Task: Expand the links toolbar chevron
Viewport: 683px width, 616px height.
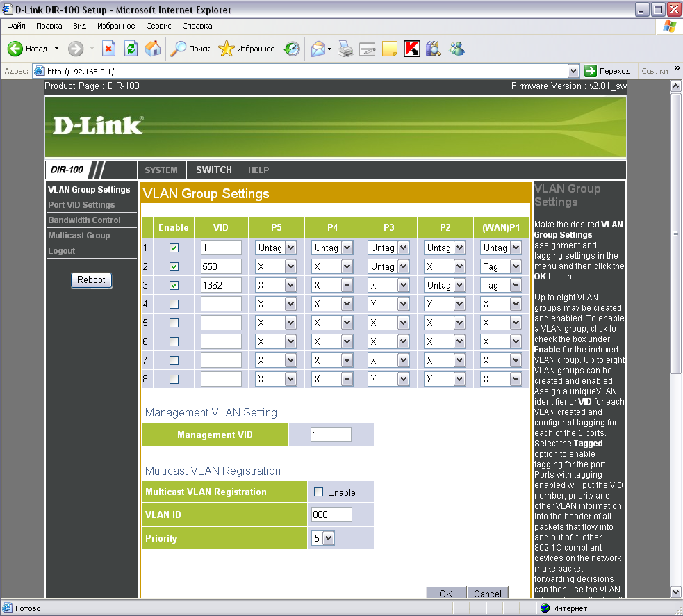Action: pos(677,68)
